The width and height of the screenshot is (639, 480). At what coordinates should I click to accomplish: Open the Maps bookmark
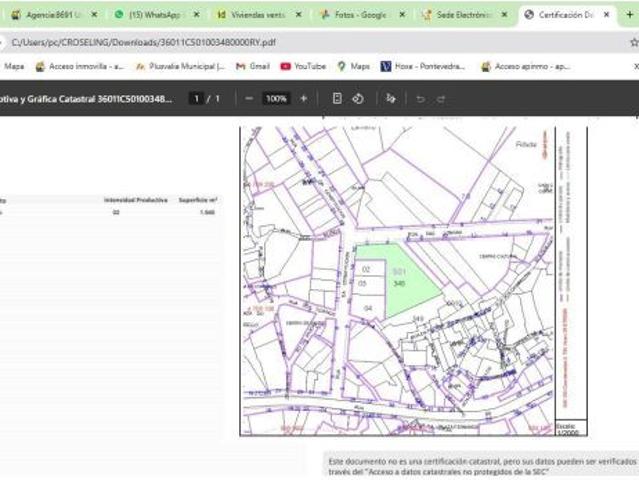coord(354,66)
